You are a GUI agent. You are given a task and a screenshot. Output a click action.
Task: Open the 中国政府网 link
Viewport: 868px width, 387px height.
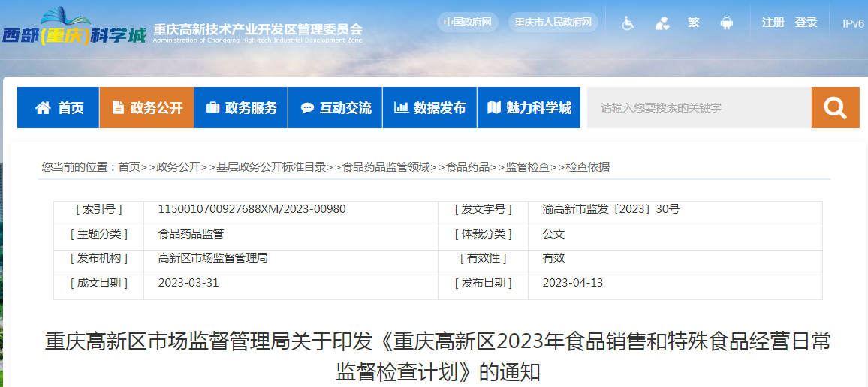coord(468,22)
